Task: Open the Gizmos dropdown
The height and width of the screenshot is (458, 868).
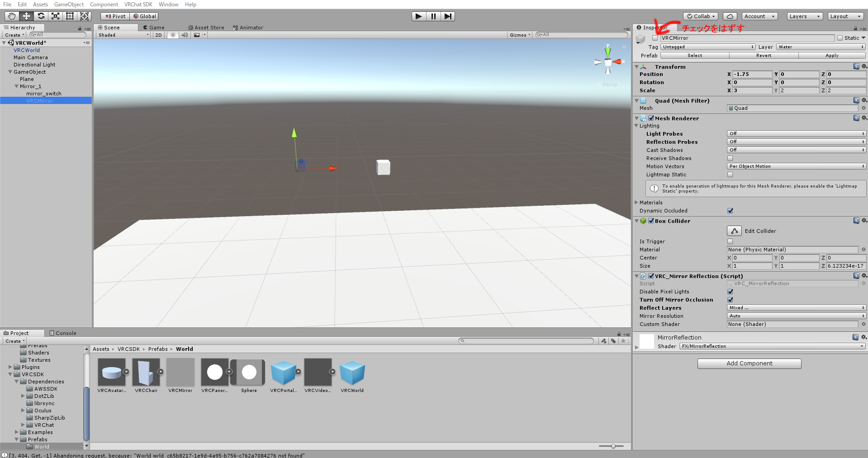Action: point(520,35)
